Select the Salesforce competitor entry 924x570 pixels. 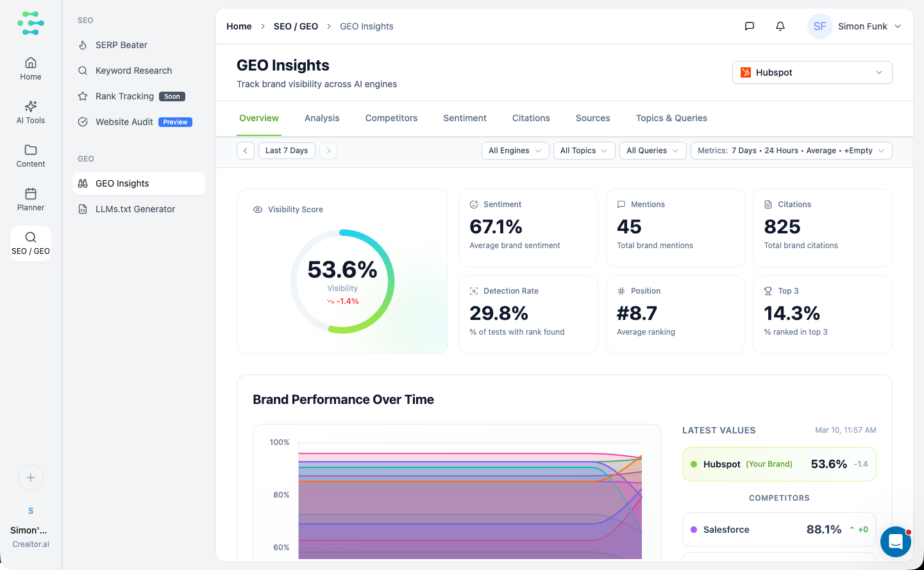point(778,530)
